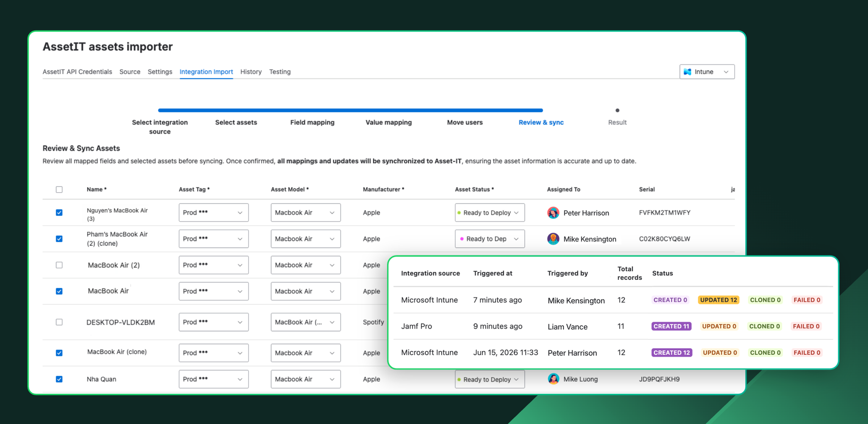868x424 pixels.
Task: Go to the Move users step
Action: (465, 122)
